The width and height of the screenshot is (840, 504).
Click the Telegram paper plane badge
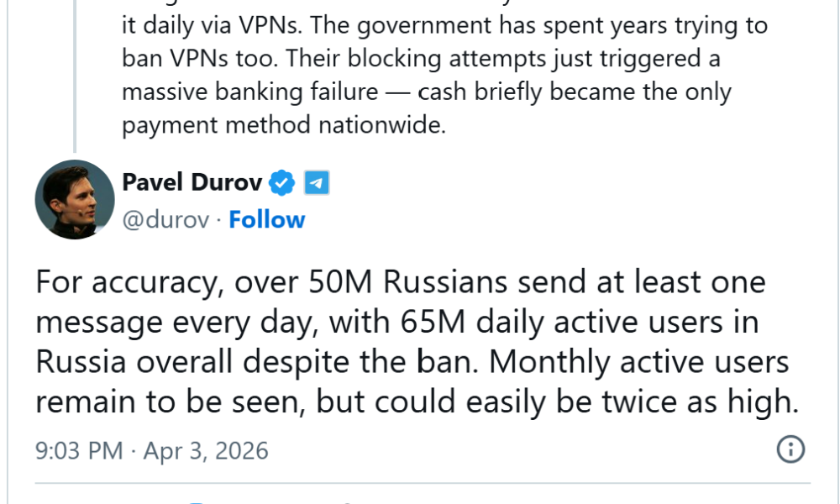point(316,182)
